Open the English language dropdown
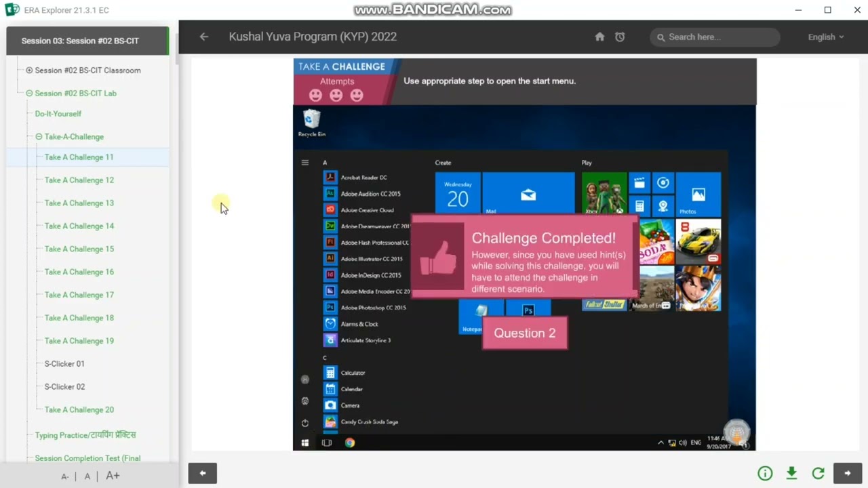 pyautogui.click(x=825, y=37)
